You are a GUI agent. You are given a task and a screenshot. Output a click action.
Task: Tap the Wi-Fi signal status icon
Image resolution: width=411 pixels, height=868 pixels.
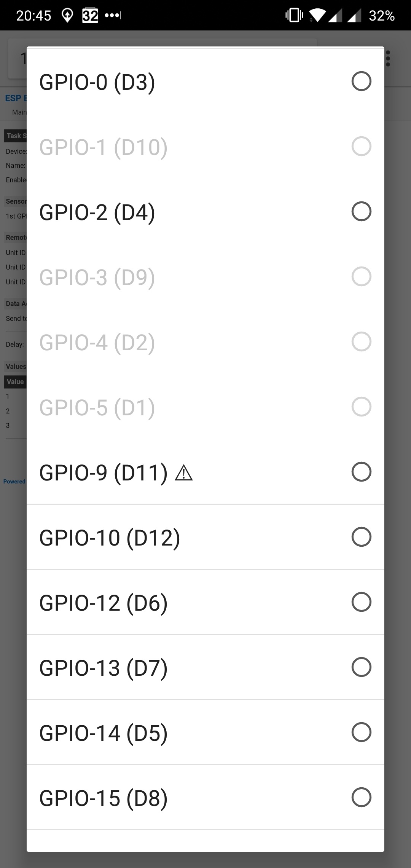click(x=317, y=16)
